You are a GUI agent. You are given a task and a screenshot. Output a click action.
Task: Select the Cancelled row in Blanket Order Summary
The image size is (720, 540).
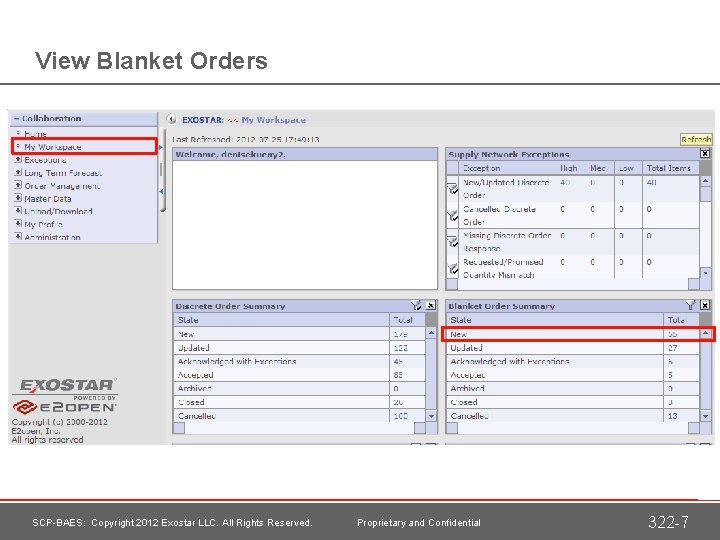(572, 416)
